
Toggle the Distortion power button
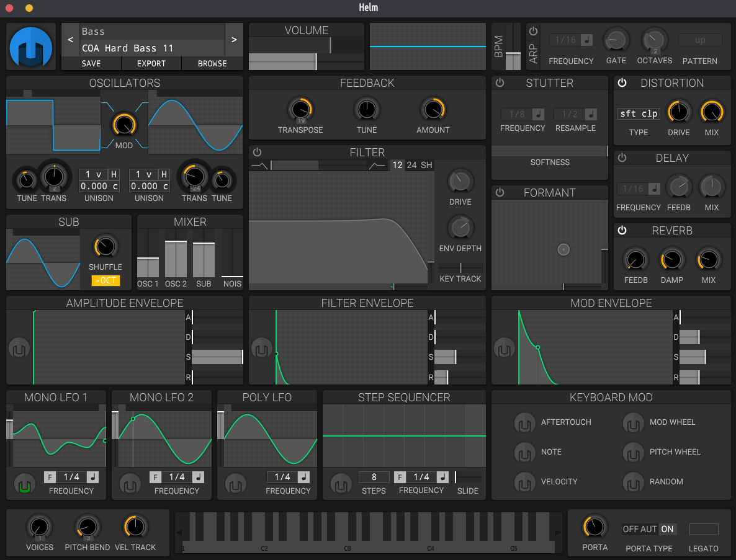(622, 83)
